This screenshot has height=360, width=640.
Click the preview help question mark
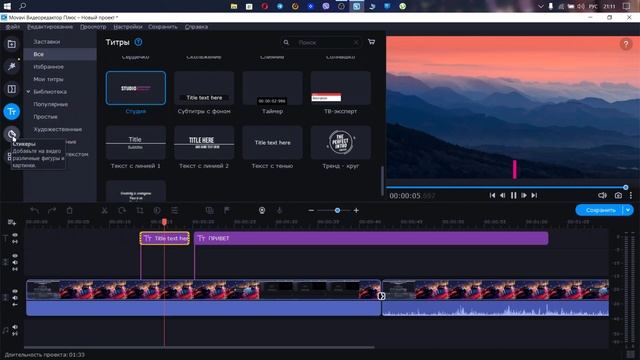(626, 44)
